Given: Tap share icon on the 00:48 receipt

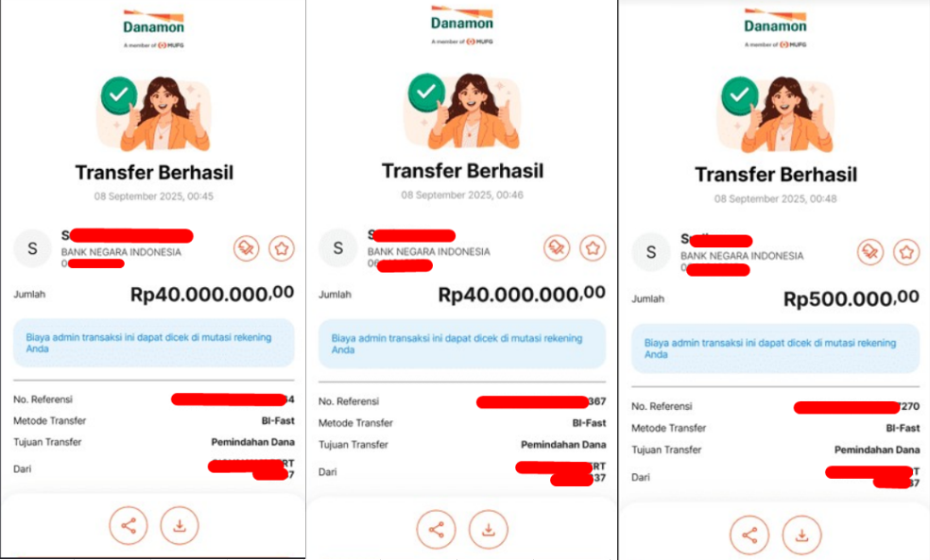Looking at the screenshot, I should [749, 535].
